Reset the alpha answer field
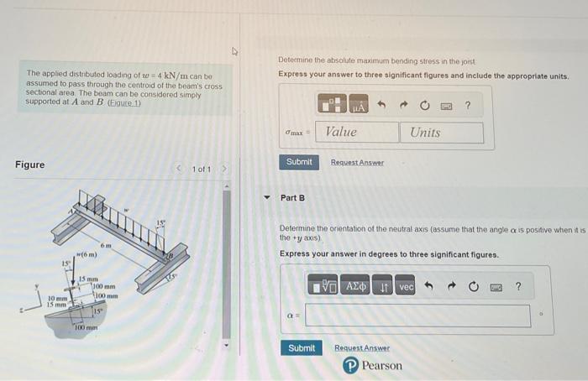 tap(474, 287)
